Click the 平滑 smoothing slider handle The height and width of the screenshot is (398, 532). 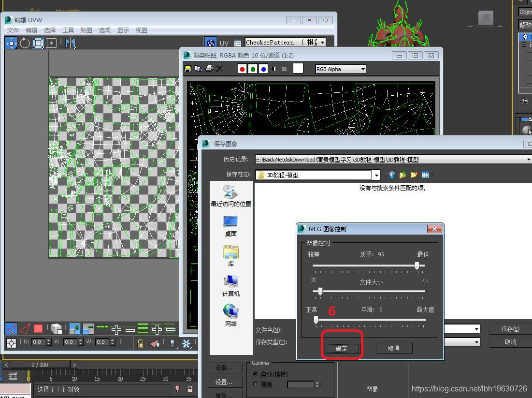316,320
